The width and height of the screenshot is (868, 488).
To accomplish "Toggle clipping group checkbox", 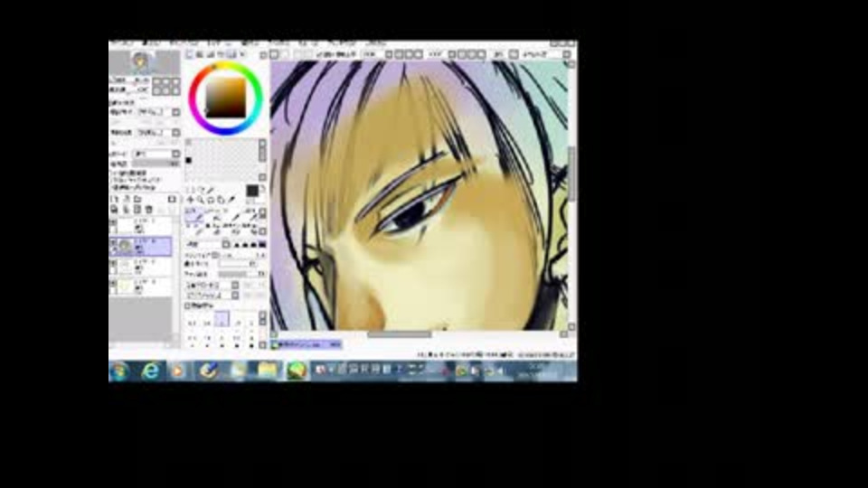I will pos(111,181).
